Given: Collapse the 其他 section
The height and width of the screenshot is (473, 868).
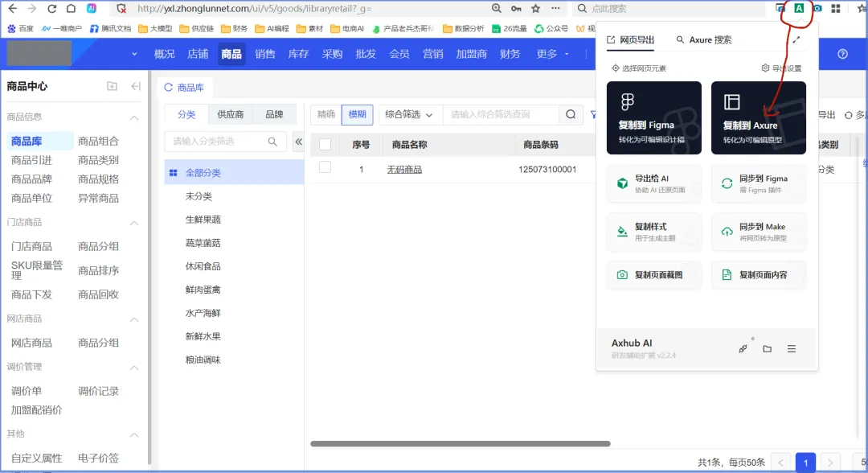Looking at the screenshot, I should (x=134, y=434).
